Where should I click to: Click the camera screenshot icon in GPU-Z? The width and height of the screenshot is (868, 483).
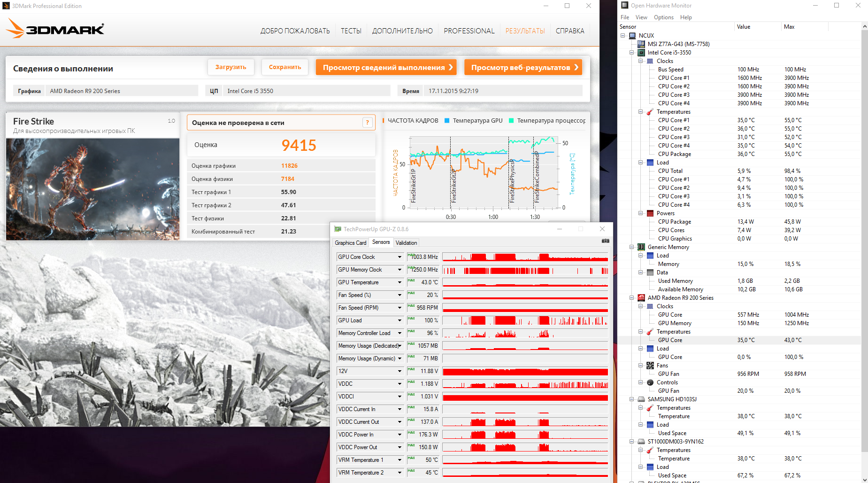pos(606,241)
